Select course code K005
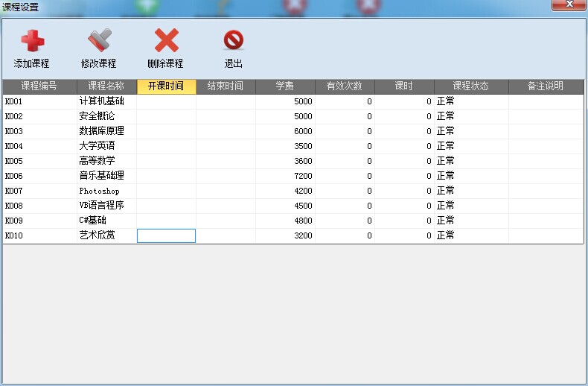This screenshot has height=386, width=588. [14, 161]
